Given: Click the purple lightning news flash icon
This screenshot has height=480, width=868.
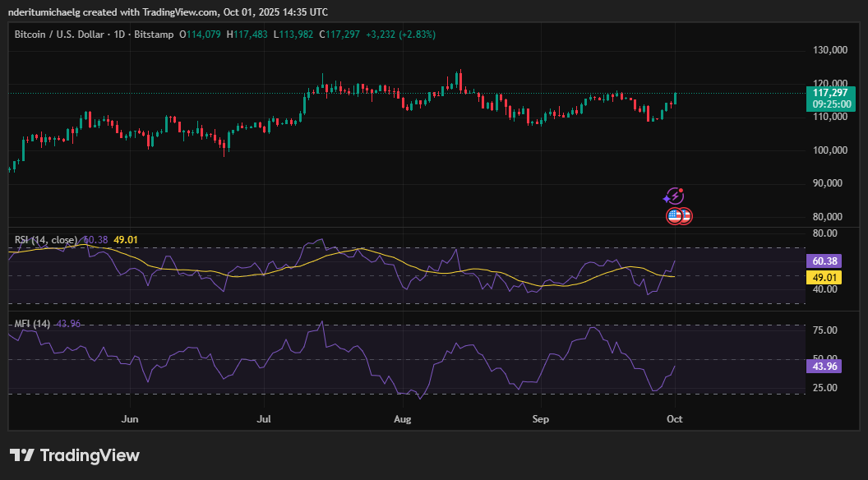Looking at the screenshot, I should click(673, 196).
